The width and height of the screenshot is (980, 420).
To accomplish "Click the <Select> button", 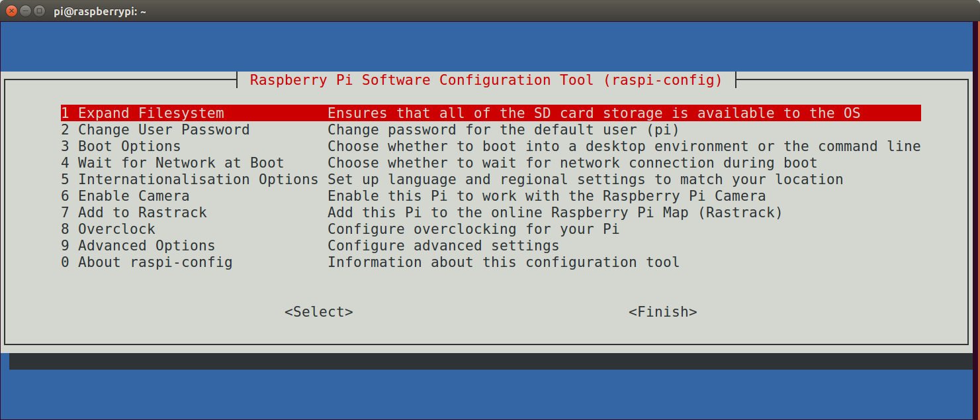I will click(x=319, y=312).
